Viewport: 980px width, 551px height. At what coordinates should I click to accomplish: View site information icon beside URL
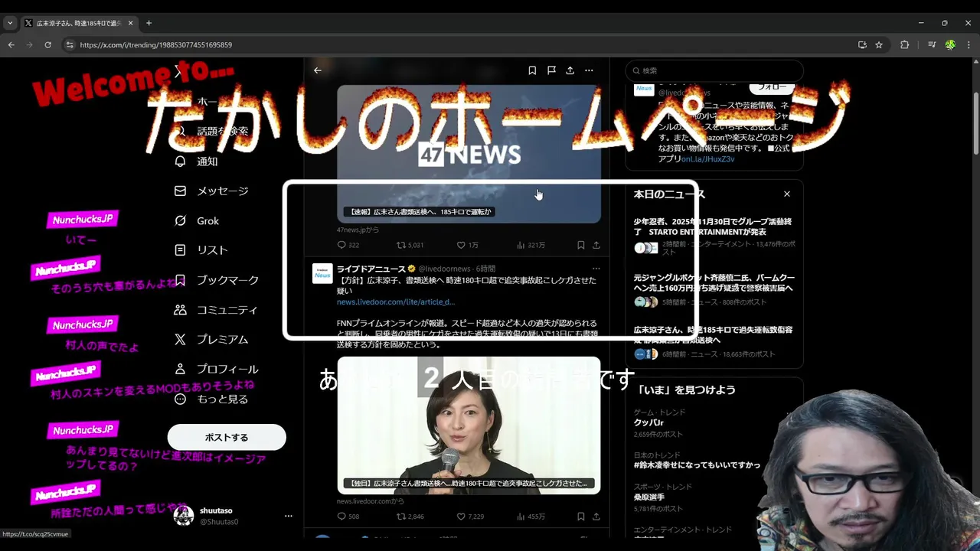coord(70,45)
